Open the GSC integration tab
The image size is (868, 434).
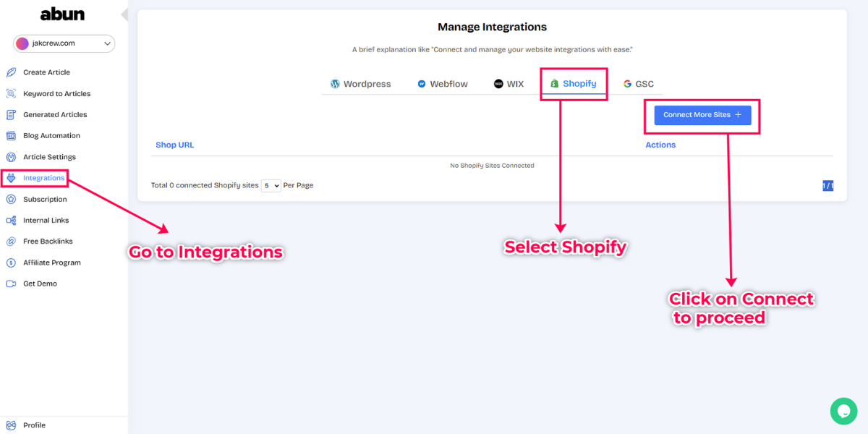[x=638, y=83]
